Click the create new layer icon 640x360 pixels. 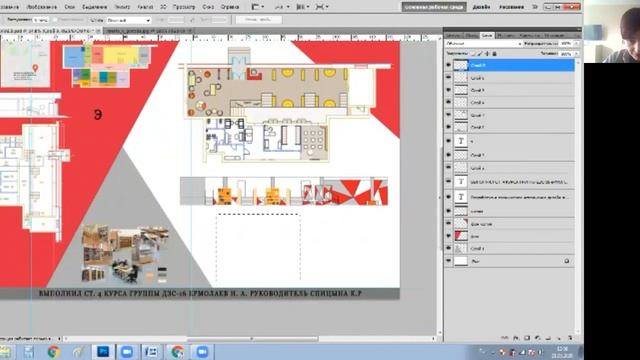pos(558,338)
